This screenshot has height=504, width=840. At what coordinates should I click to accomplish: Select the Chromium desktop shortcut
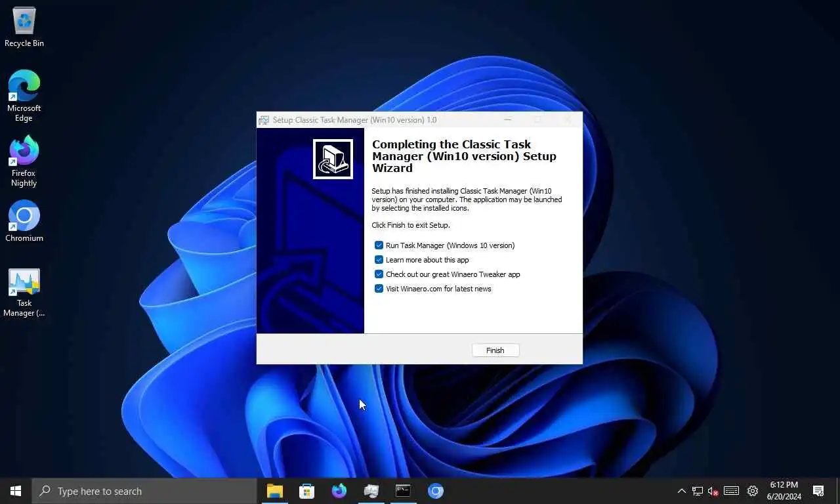coord(24,221)
